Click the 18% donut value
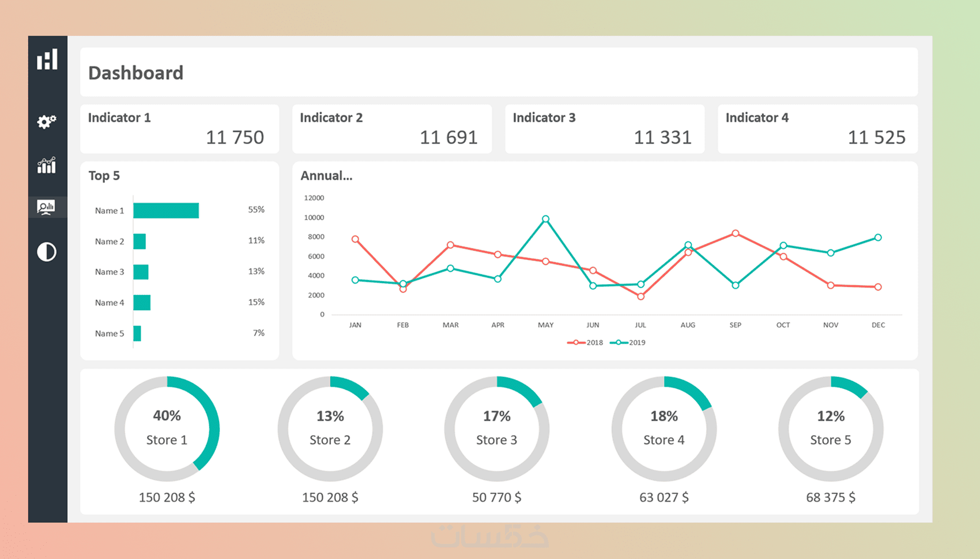This screenshot has width=980, height=559. 664,416
